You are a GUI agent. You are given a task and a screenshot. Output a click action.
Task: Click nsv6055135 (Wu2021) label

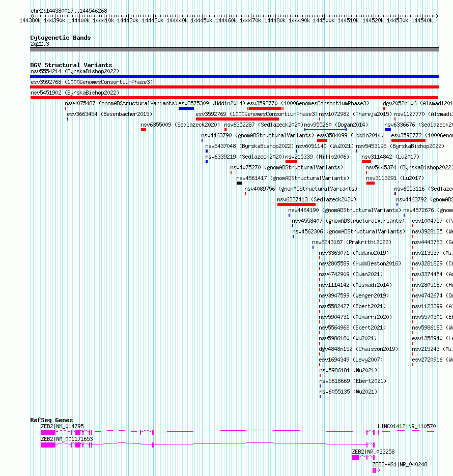tap(348, 392)
